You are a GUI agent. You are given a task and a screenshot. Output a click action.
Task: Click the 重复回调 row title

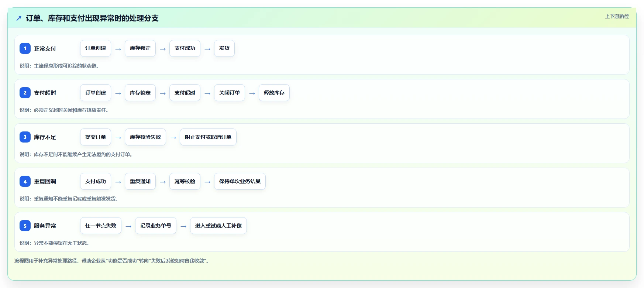tap(45, 181)
